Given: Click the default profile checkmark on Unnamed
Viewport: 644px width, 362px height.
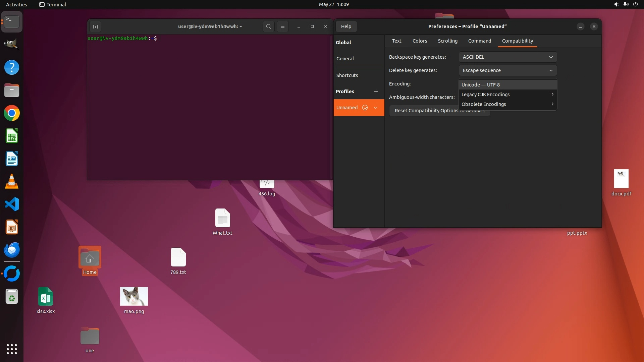Looking at the screenshot, I should coord(365,108).
